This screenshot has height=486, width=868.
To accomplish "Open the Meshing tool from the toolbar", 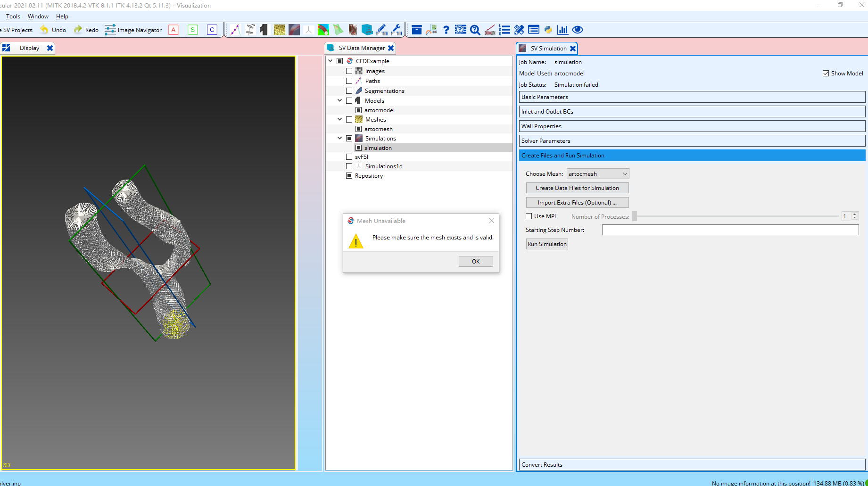I will pyautogui.click(x=279, y=29).
